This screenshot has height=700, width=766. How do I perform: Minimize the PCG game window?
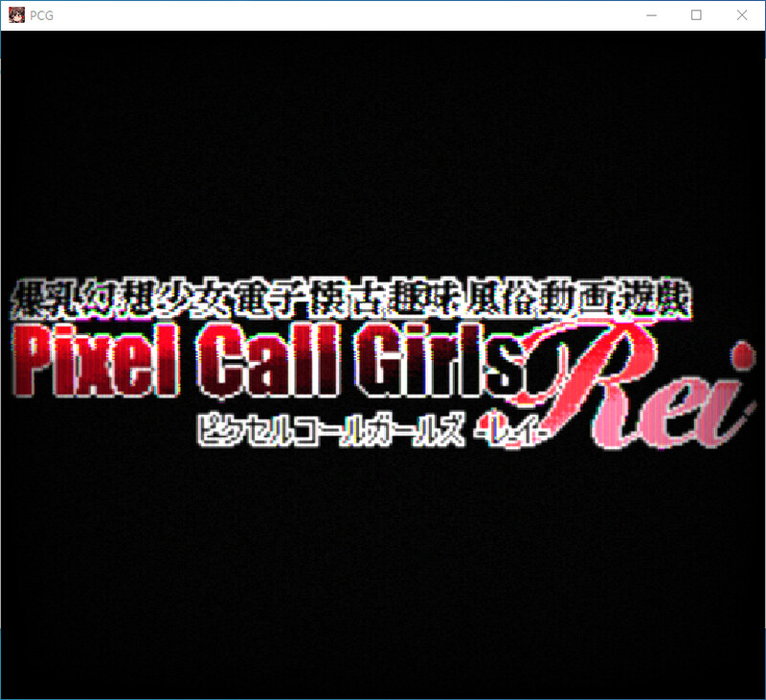652,15
